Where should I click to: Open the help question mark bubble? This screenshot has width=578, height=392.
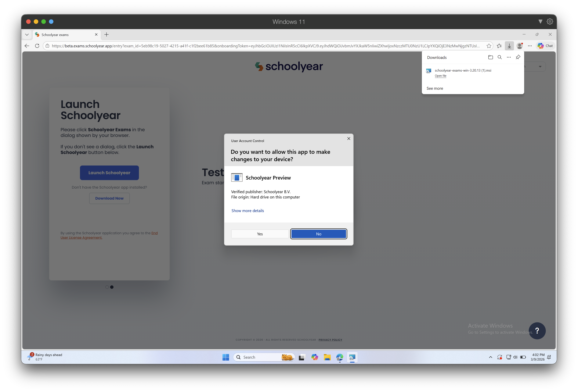[537, 331]
